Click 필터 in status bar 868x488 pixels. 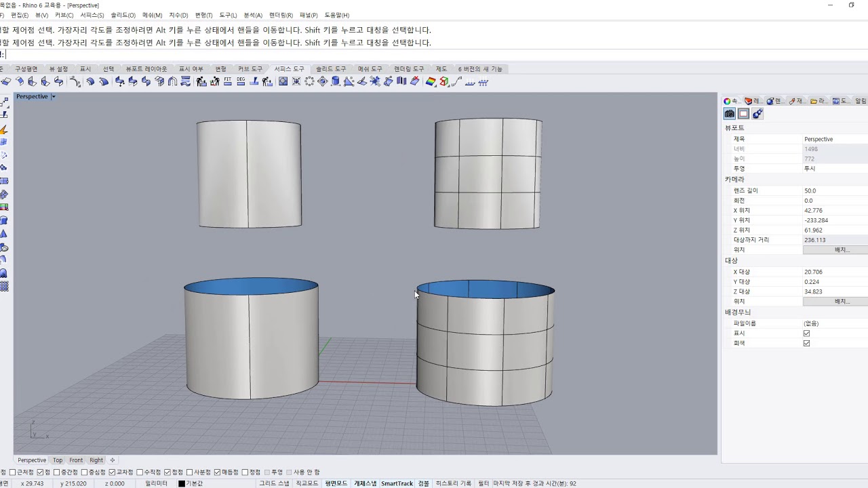tap(484, 484)
